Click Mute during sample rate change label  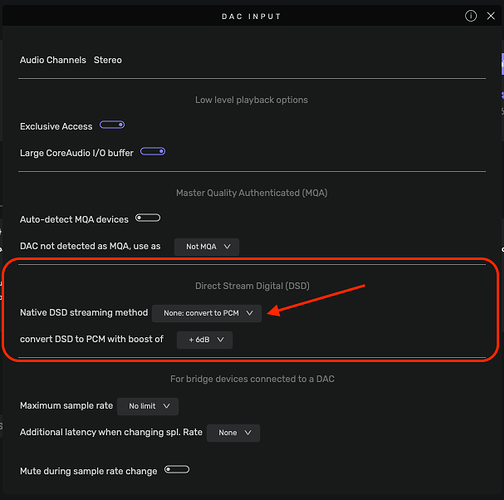point(88,471)
